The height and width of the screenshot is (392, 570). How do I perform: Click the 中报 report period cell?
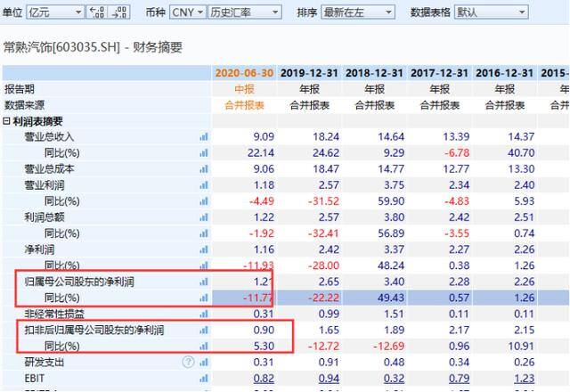(244, 89)
